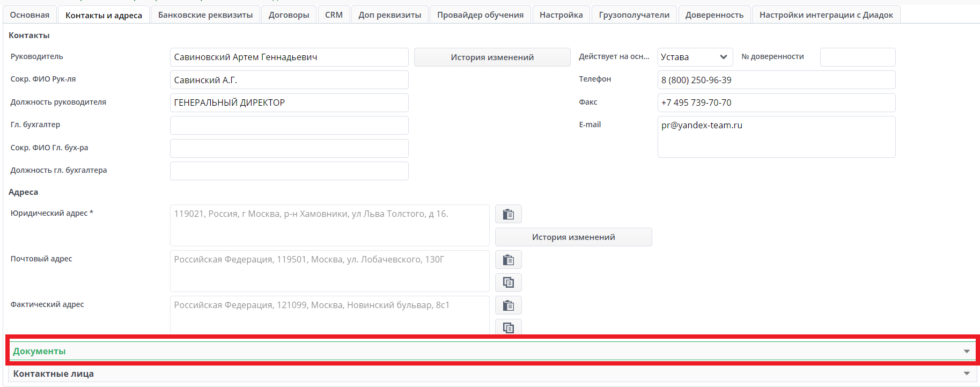Switch to the Банковские реквизиты tab
Screen dimensions: 980x387
(205, 15)
